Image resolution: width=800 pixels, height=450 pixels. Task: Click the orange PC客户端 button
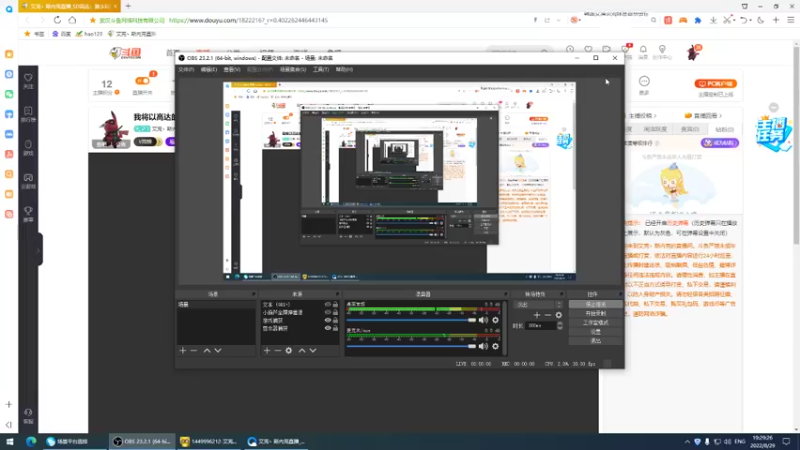point(716,83)
